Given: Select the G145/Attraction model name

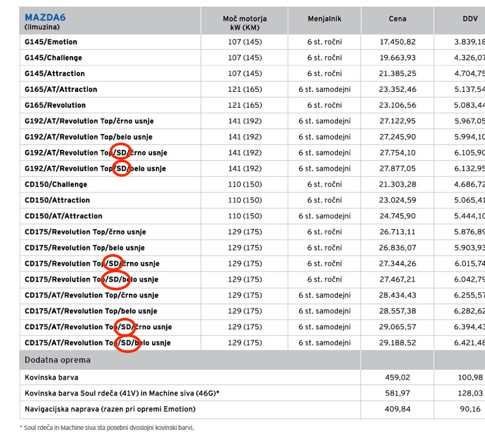Looking at the screenshot, I should pos(55,74).
